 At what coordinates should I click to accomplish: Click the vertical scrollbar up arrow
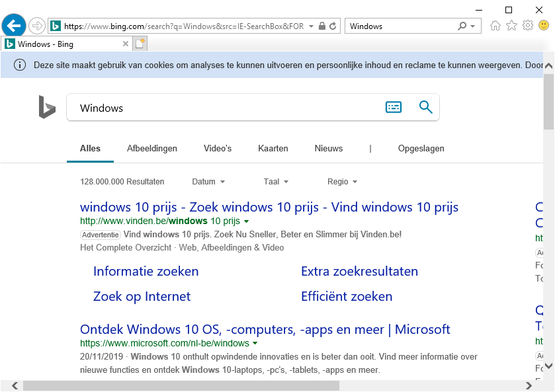(548, 65)
